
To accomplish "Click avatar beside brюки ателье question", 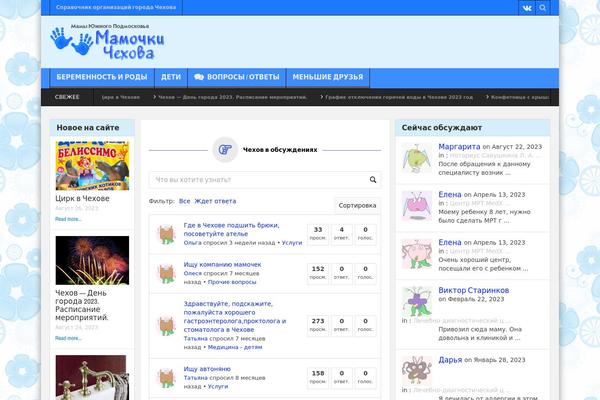I will tap(166, 234).
